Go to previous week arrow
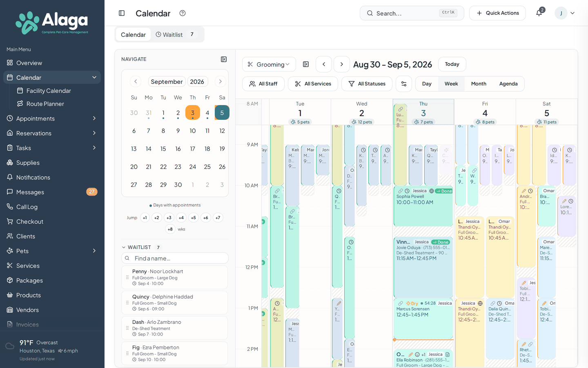The height and width of the screenshot is (368, 588). coord(324,64)
